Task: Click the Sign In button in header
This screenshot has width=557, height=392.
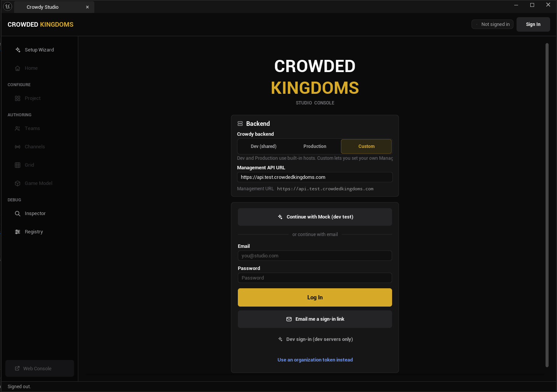Action: tap(533, 24)
